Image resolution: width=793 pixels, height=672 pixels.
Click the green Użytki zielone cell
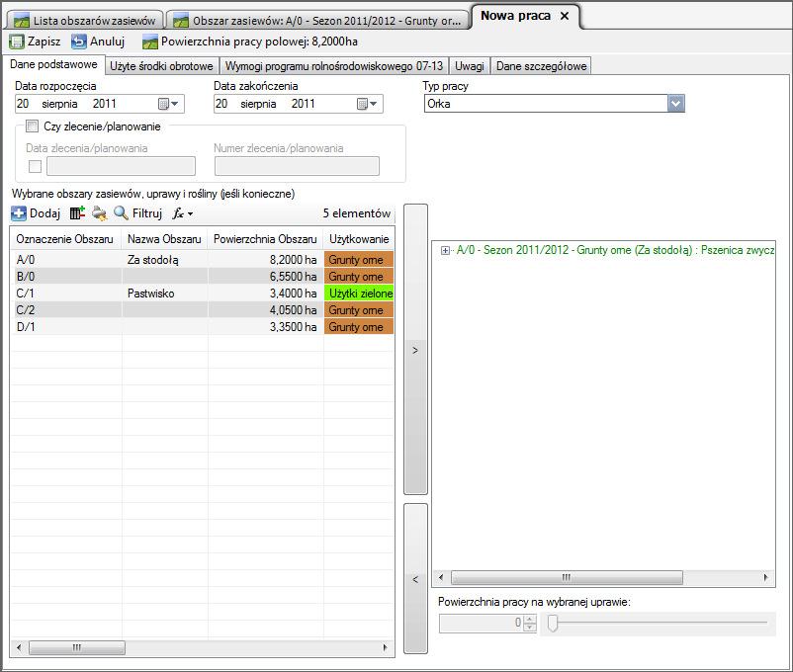359,294
